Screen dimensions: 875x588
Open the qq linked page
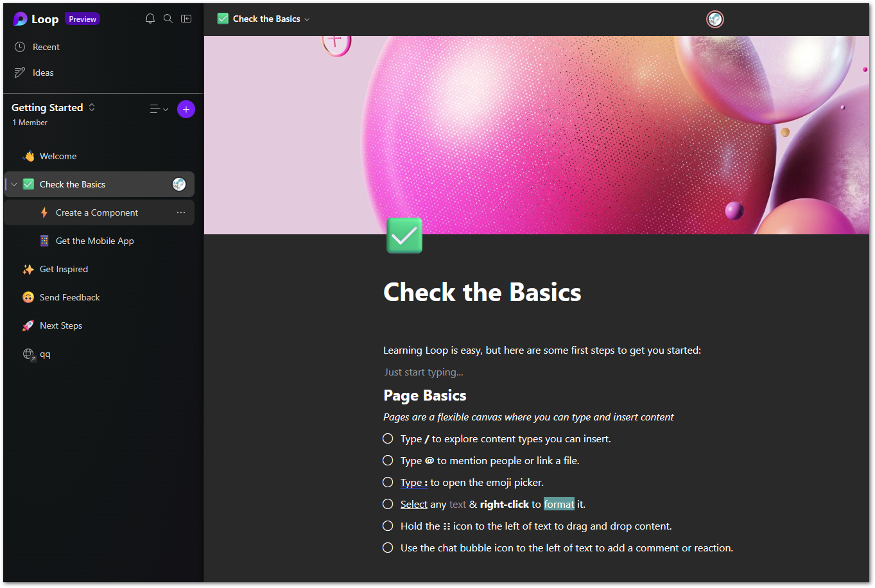pos(45,354)
